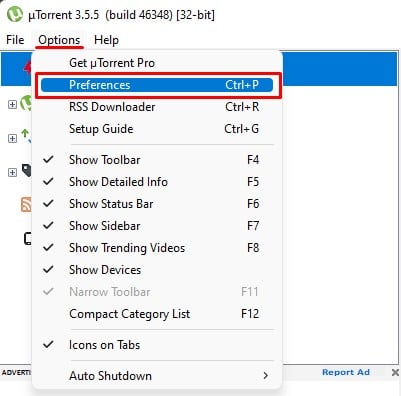
Task: Open the Help menu
Action: 106,40
